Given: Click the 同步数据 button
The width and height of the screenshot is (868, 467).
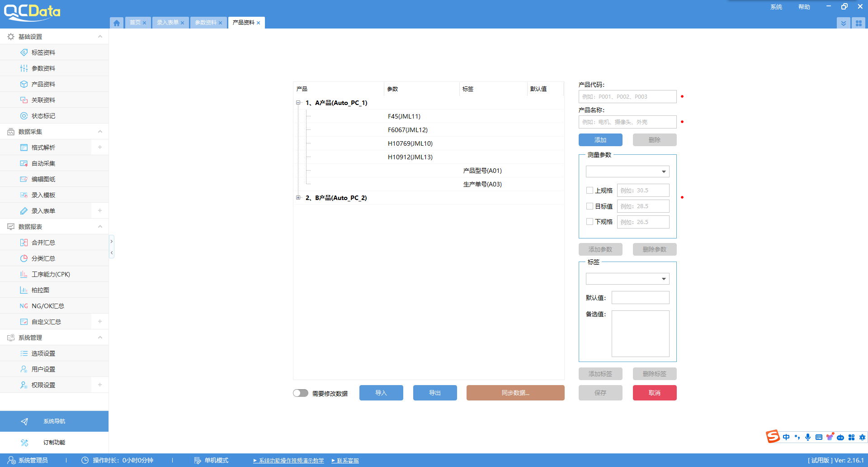Looking at the screenshot, I should [515, 393].
